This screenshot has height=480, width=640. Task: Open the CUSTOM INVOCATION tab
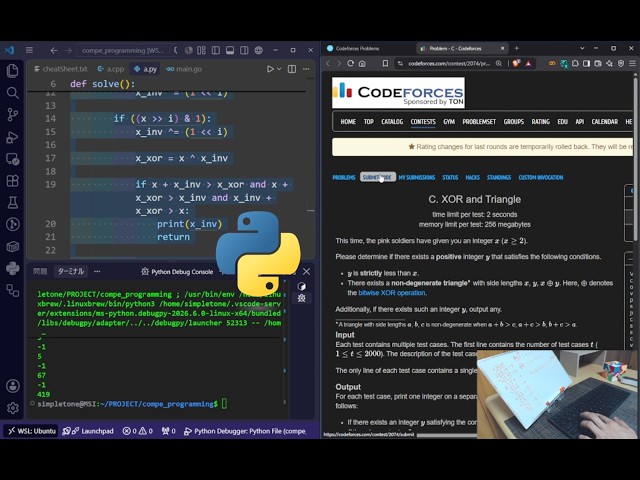tap(541, 177)
